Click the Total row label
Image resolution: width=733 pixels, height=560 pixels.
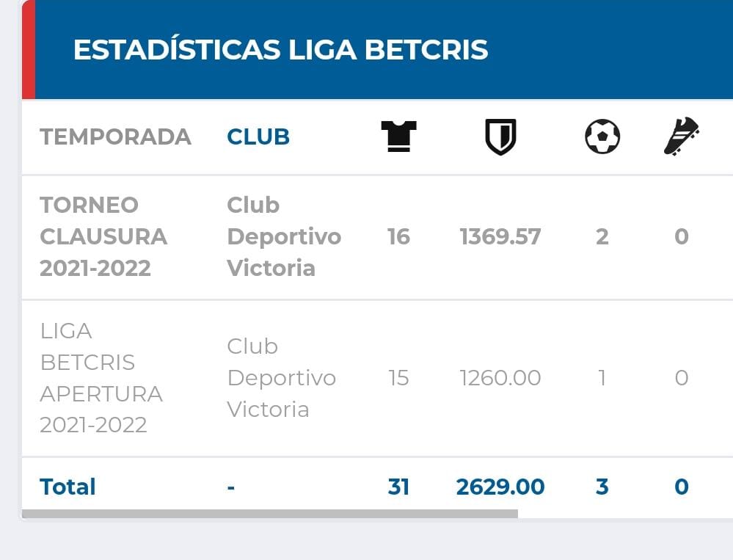point(68,487)
